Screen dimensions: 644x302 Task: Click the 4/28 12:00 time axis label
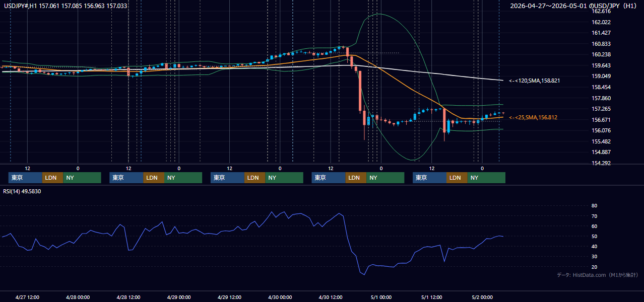[128, 297]
